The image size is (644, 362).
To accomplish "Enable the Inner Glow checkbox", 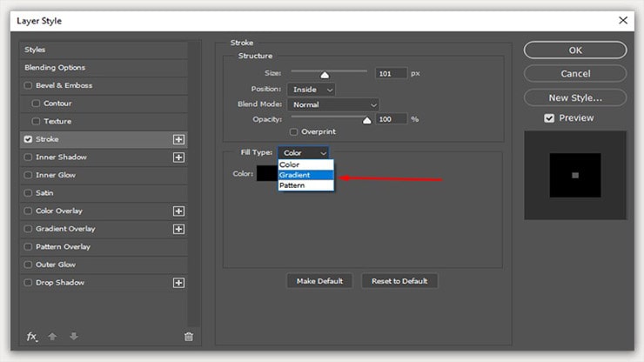I will 28,175.
